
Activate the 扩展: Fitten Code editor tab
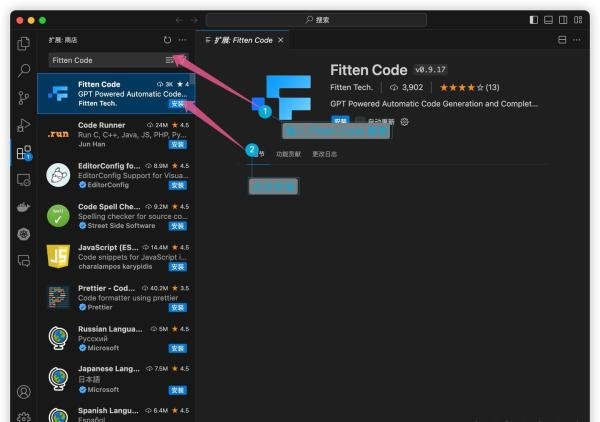click(243, 40)
